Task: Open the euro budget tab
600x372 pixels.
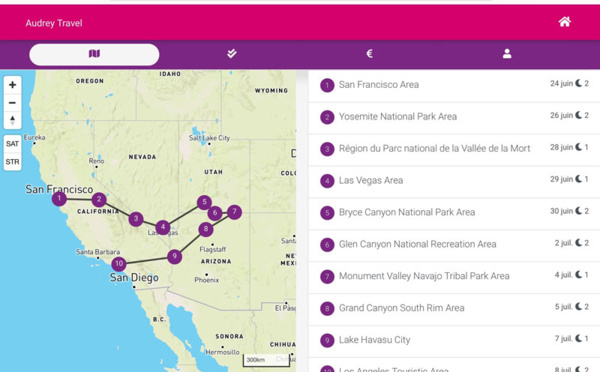Action: pos(369,54)
